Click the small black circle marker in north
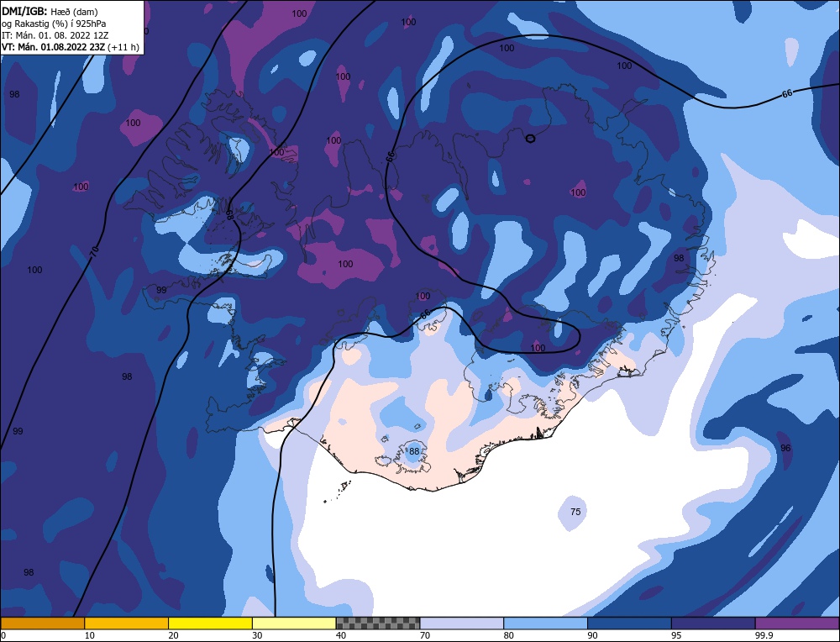This screenshot has height=642, width=840. (530, 139)
